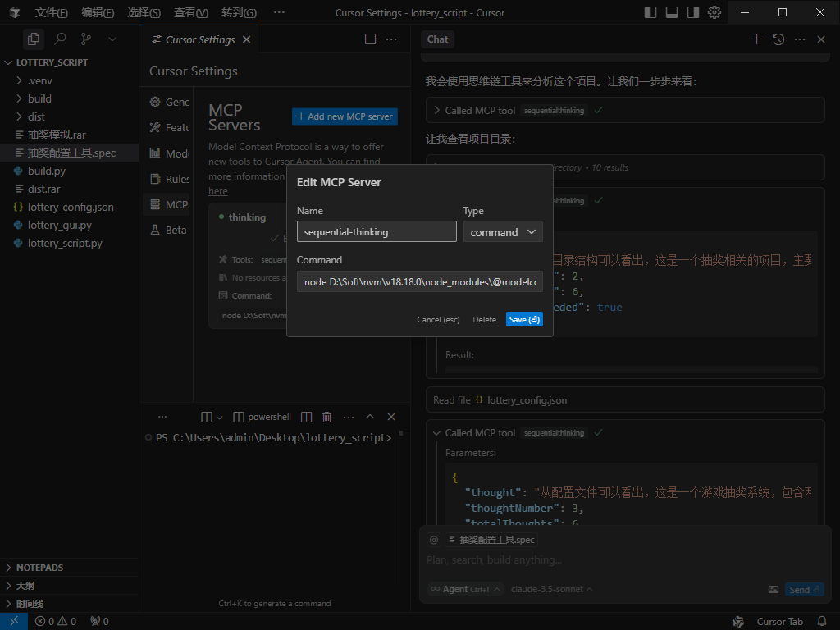The height and width of the screenshot is (630, 840).
Task: Open the claude-3.5-sonnet model selector
Action: coord(551,589)
